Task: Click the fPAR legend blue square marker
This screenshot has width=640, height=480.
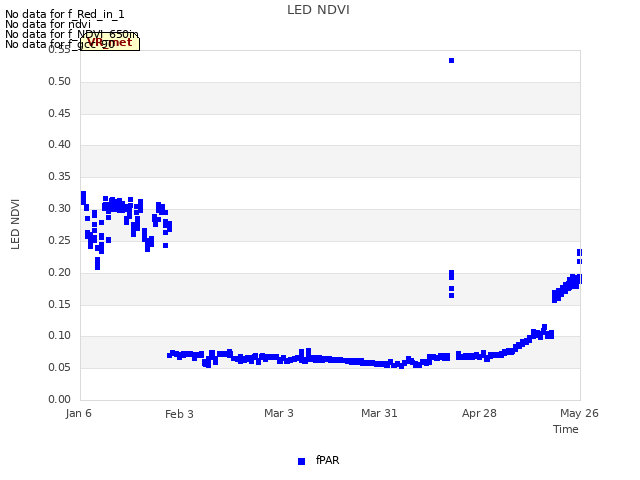Action: [x=301, y=461]
